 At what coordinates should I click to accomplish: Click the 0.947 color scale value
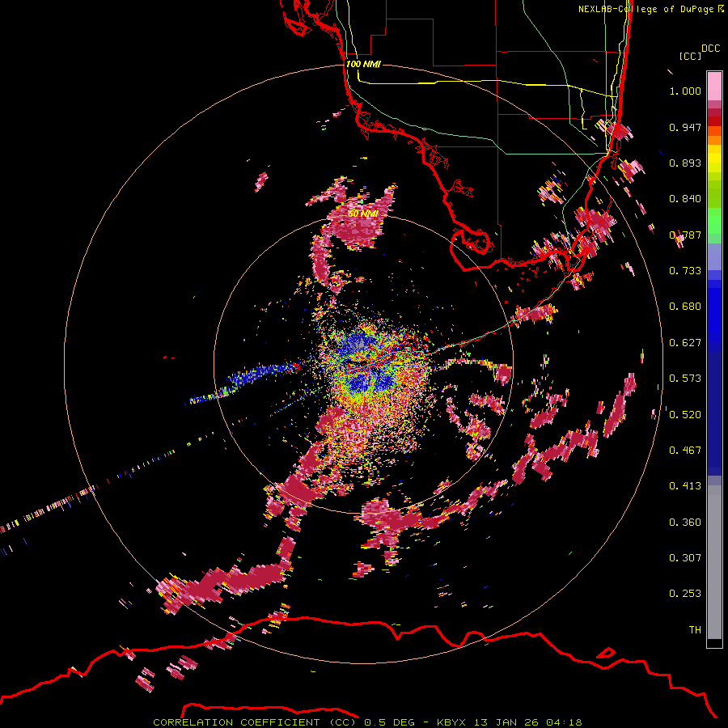[685, 127]
